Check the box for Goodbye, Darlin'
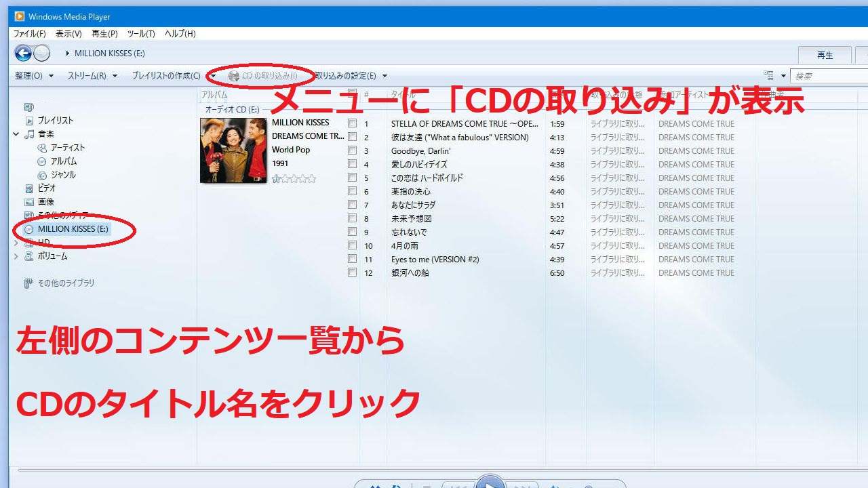Viewport: 868px width, 488px height. pyautogui.click(x=352, y=150)
